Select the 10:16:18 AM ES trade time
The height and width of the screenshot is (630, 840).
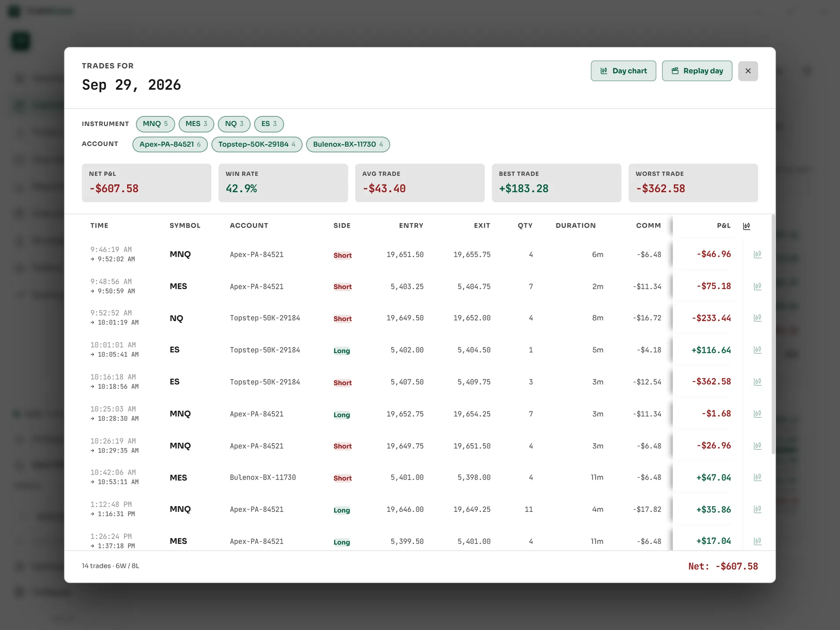point(113,377)
